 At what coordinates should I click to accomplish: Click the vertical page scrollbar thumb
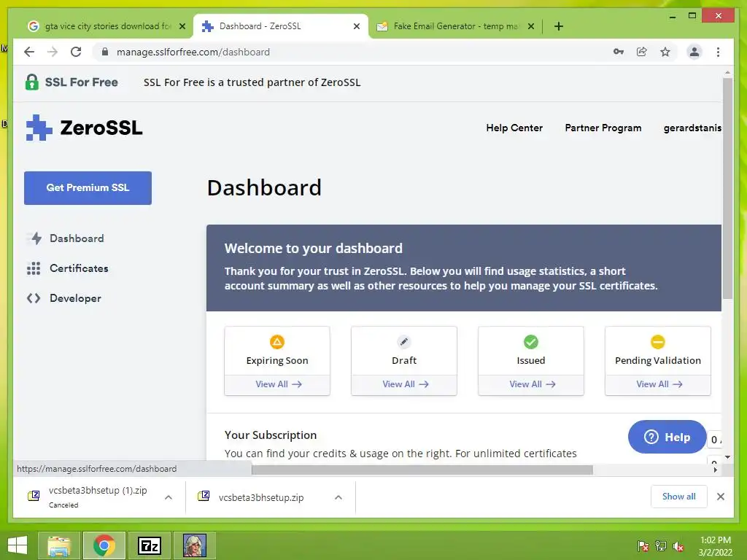pyautogui.click(x=727, y=188)
